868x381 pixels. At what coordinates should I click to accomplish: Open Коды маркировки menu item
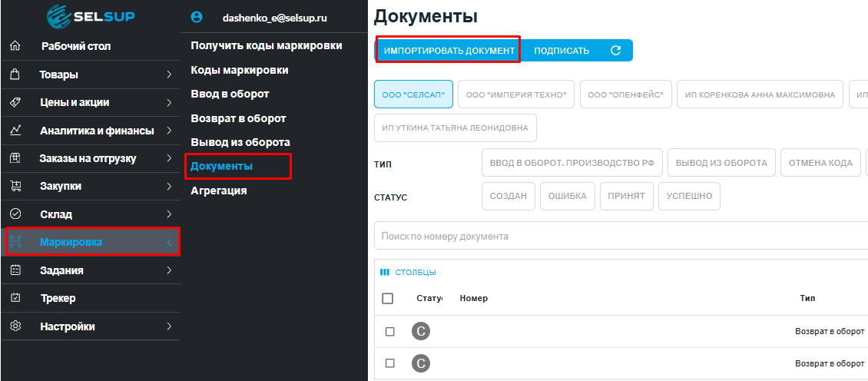[x=240, y=70]
